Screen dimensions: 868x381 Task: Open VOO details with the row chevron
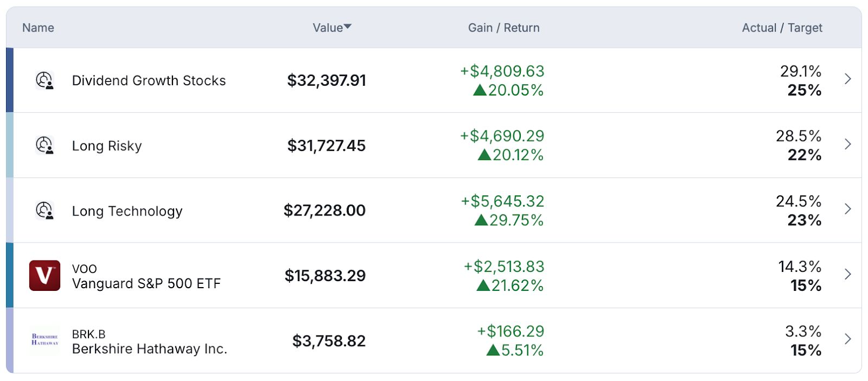tap(847, 275)
